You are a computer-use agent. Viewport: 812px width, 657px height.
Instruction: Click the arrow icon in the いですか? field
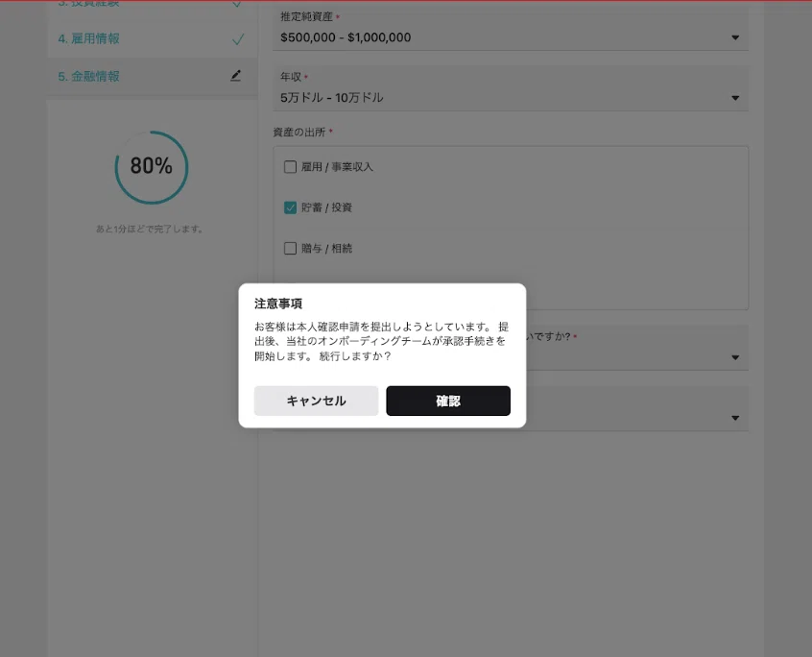[735, 357]
